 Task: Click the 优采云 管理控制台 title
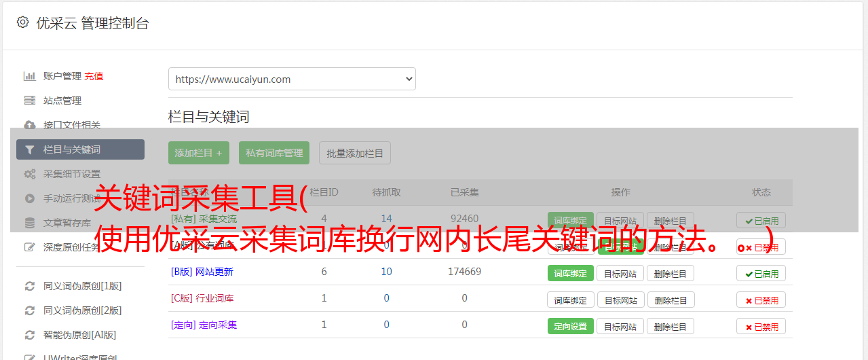(x=92, y=23)
